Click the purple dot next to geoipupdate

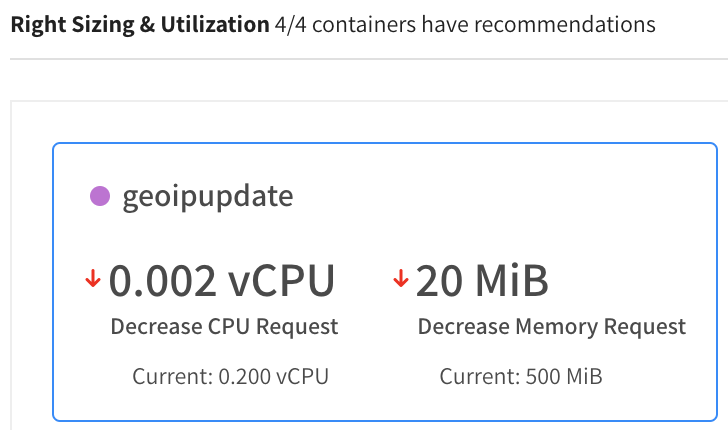pos(100,196)
